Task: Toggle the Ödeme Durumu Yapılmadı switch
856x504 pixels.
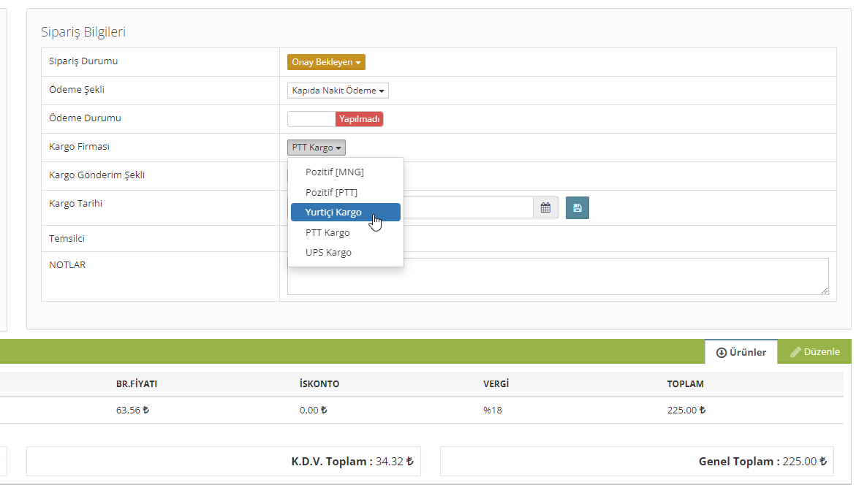Action: click(336, 119)
